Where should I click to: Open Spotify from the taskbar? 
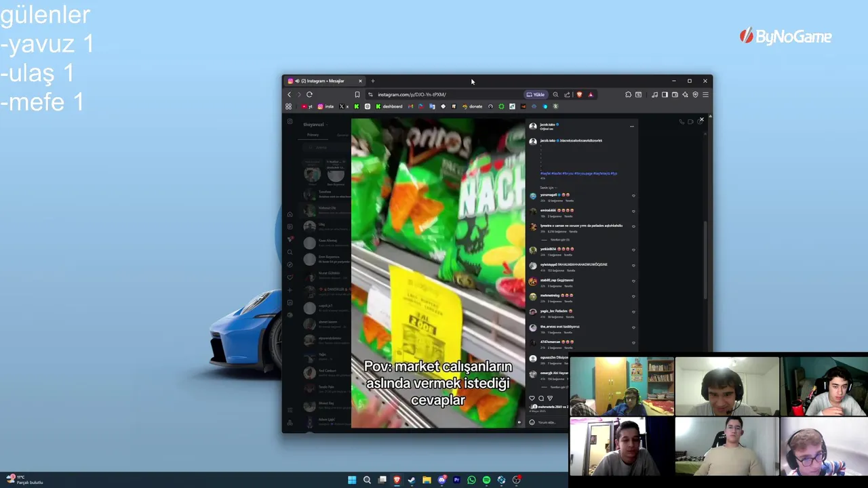pos(486,480)
